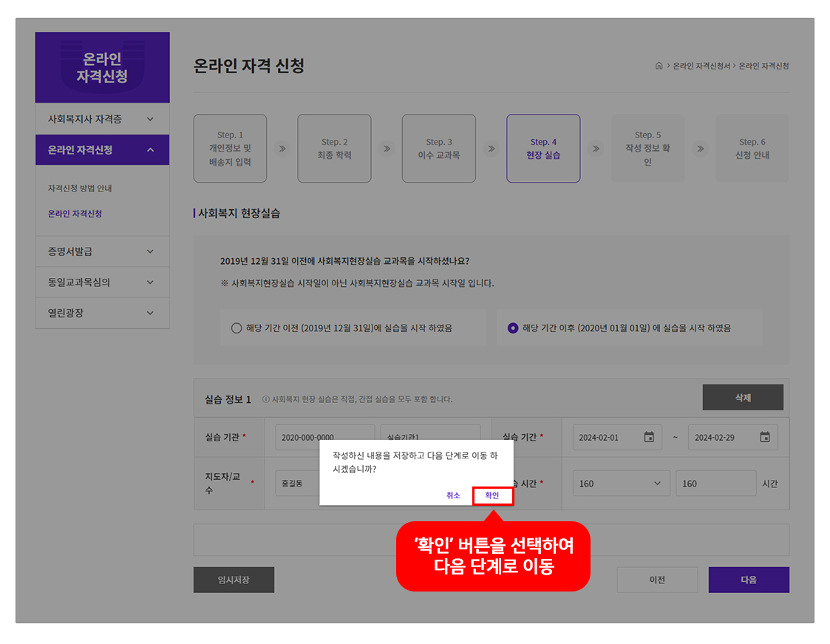Click the info icon beside 실습 정보 1
This screenshot has height=644, width=830.
266,399
